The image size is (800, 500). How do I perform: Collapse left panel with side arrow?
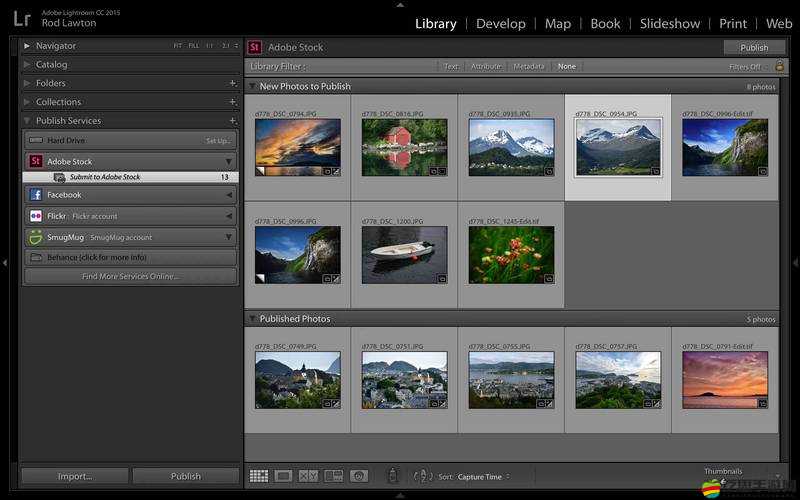tap(5, 263)
